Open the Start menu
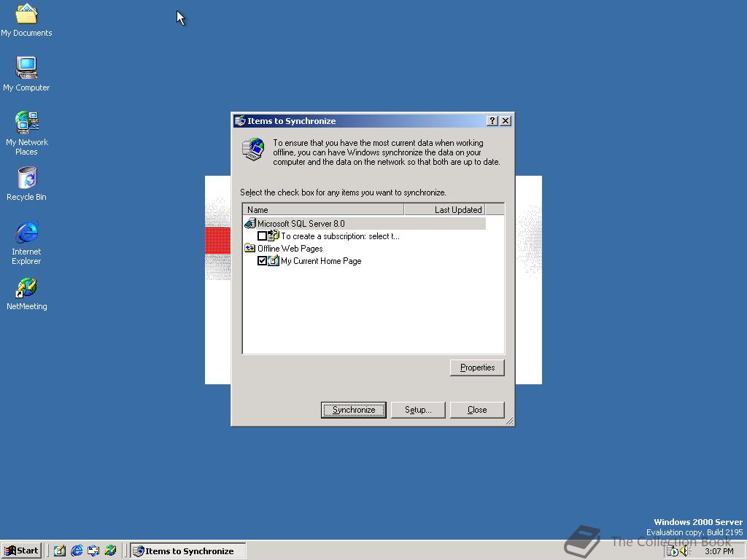The image size is (747, 560). (21, 551)
